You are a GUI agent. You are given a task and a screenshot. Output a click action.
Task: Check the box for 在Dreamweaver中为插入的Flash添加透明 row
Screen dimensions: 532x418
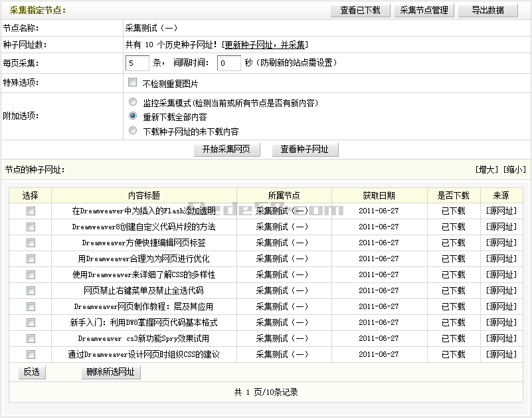(31, 211)
